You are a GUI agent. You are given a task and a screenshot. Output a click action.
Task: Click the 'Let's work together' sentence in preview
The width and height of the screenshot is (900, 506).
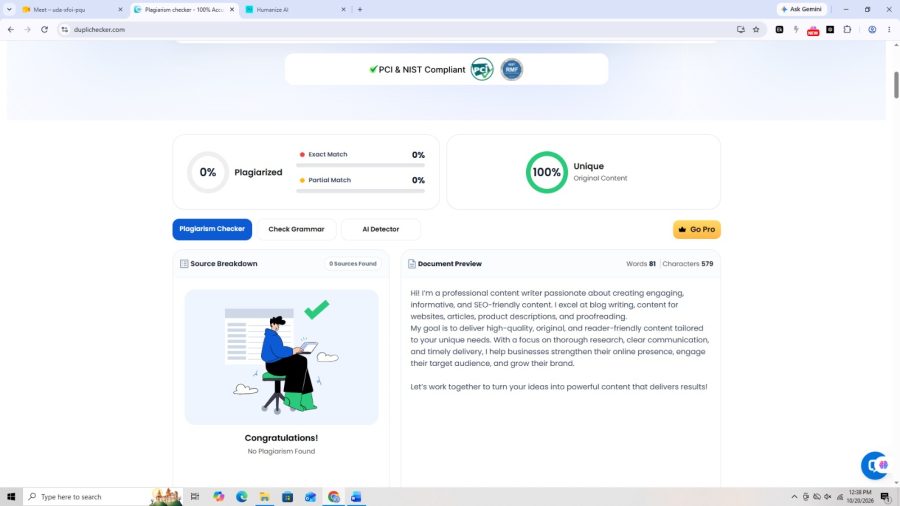coord(558,387)
